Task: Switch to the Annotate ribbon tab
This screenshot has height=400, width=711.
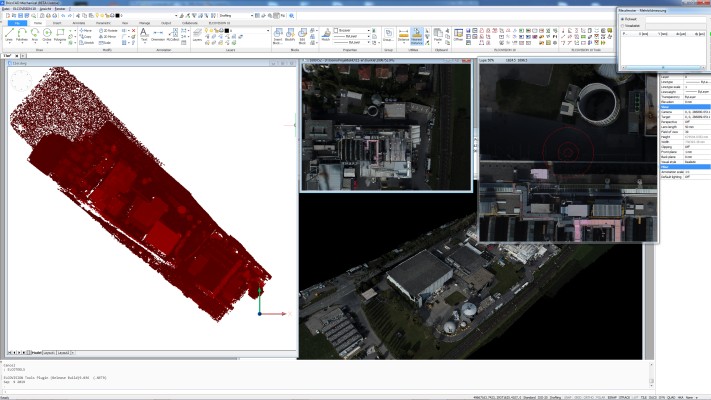Action: [x=79, y=23]
